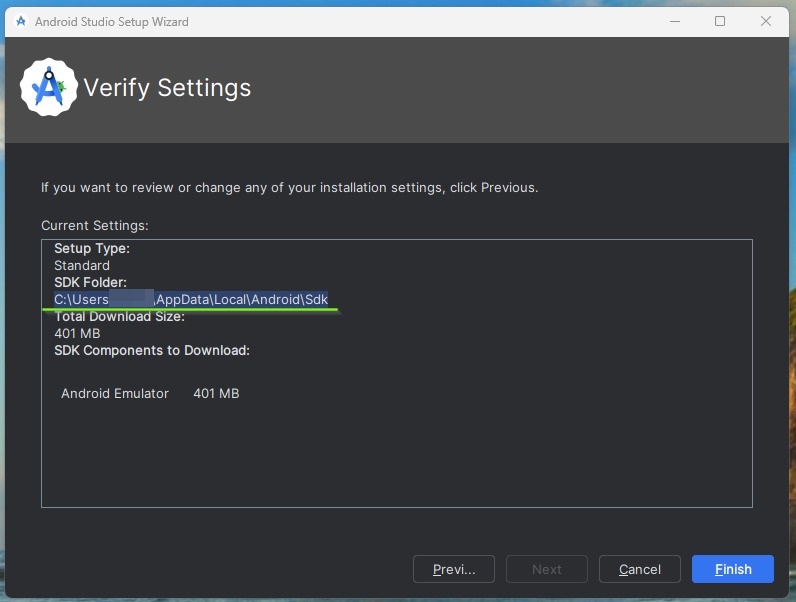796x602 pixels.
Task: Click the Total Download Size heading
Action: [x=119, y=317]
